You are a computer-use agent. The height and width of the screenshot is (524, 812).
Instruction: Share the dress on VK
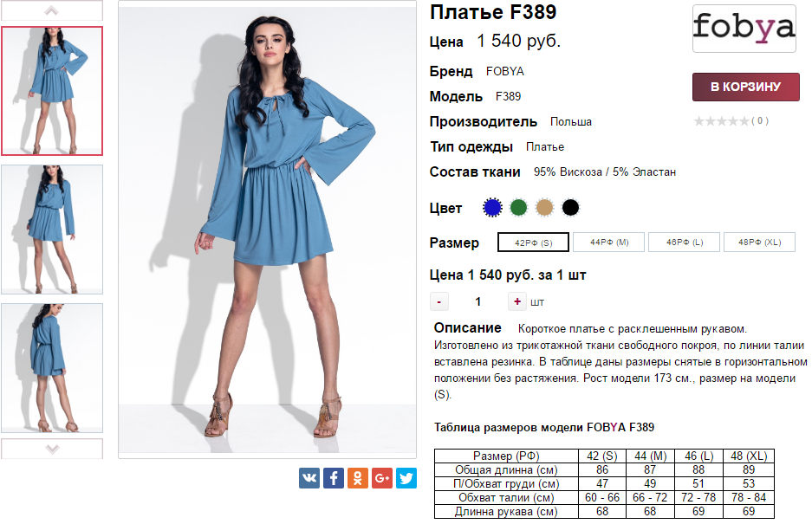click(x=309, y=478)
